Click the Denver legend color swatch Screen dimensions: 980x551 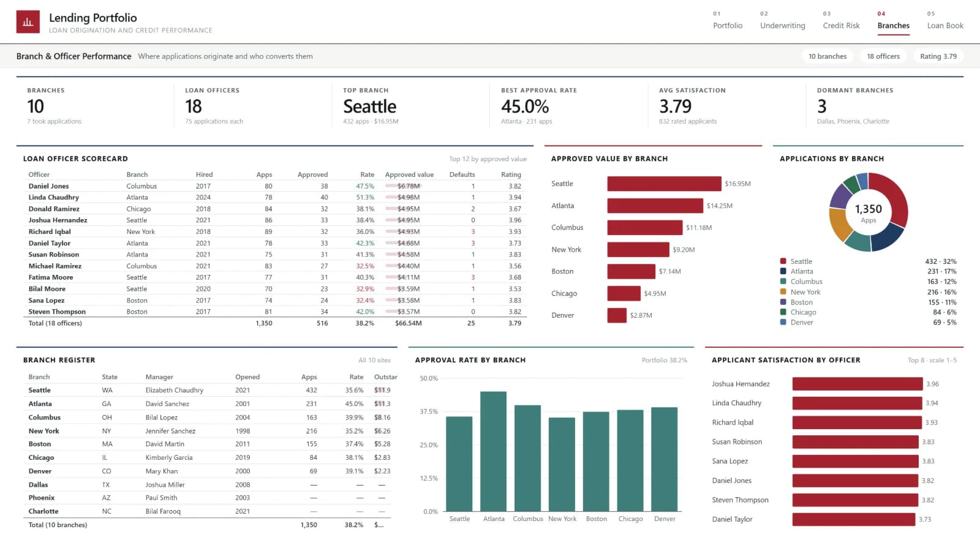pos(783,322)
